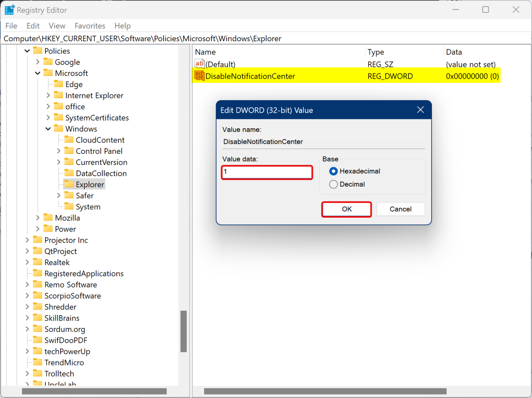Click the 0x00000000 (0) data cell

[x=472, y=76]
